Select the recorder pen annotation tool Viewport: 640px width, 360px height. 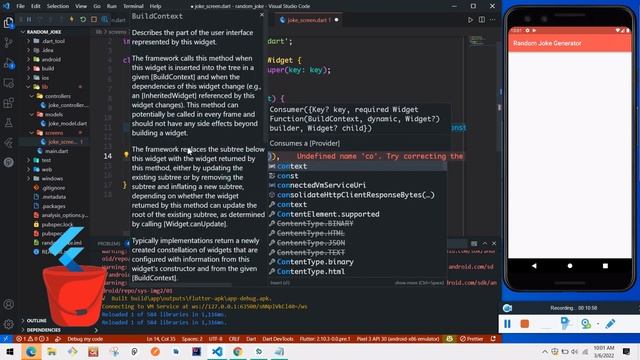tap(610, 324)
